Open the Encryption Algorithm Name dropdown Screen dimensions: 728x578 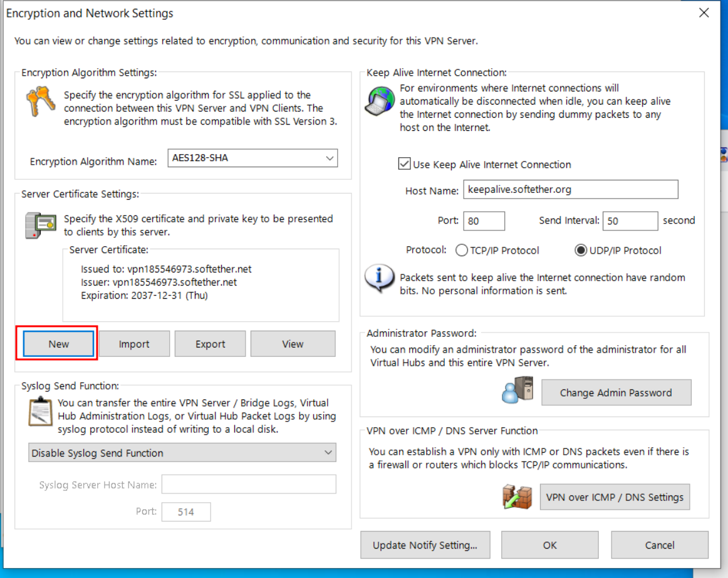point(252,158)
